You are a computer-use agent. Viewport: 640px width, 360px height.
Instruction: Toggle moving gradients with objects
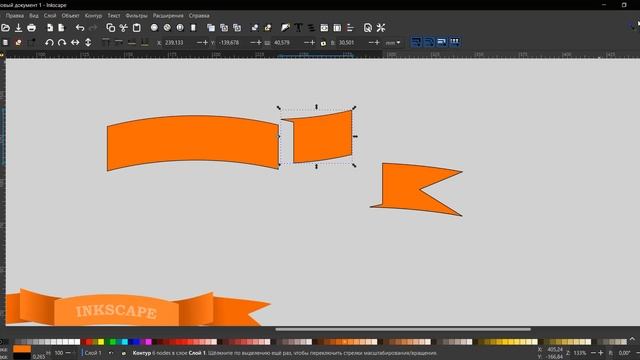pyautogui.click(x=442, y=42)
